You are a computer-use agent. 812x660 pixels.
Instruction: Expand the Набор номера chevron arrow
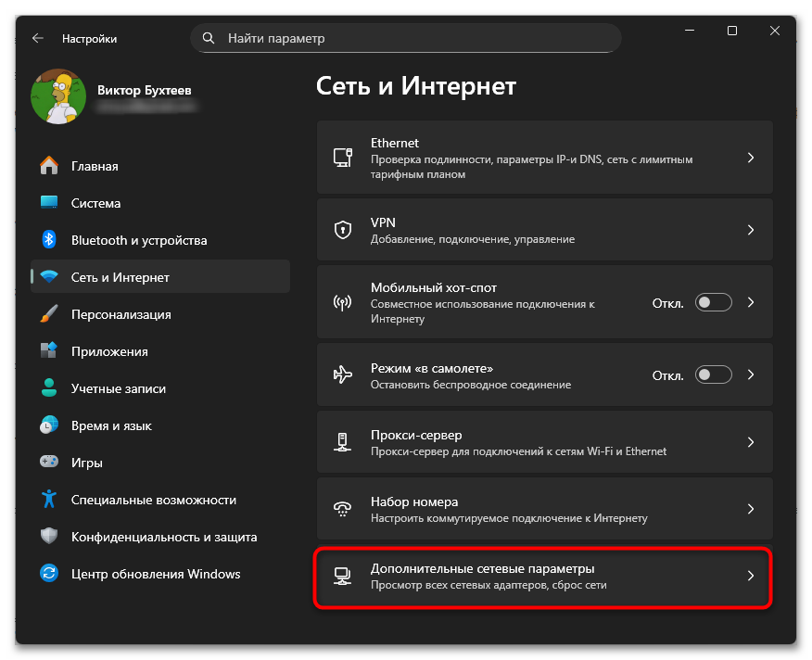751,509
